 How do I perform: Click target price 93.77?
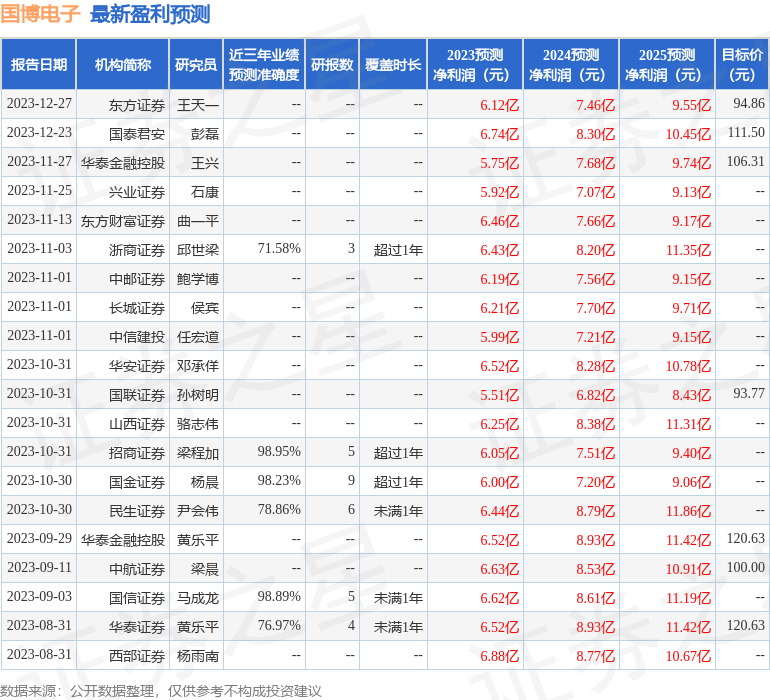[749, 393]
